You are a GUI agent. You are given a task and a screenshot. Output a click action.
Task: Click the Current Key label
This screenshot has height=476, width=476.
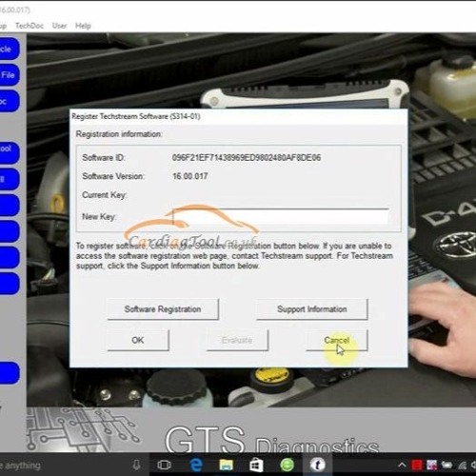pos(104,195)
